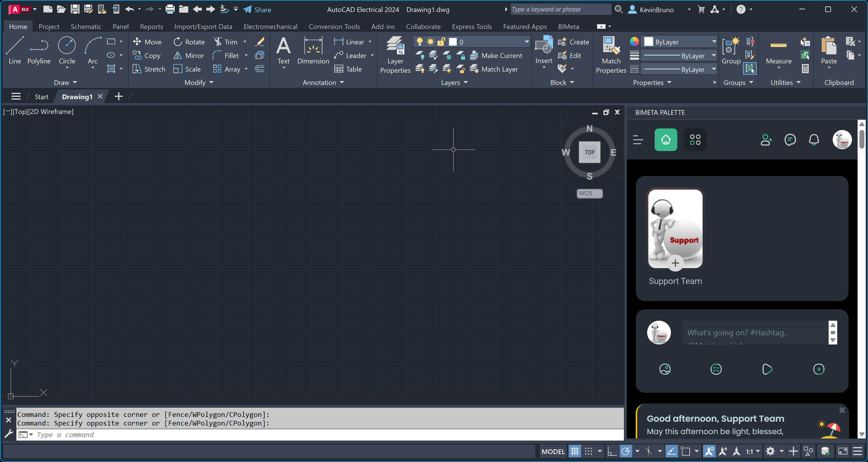
Task: Click Create block button
Action: [573, 42]
